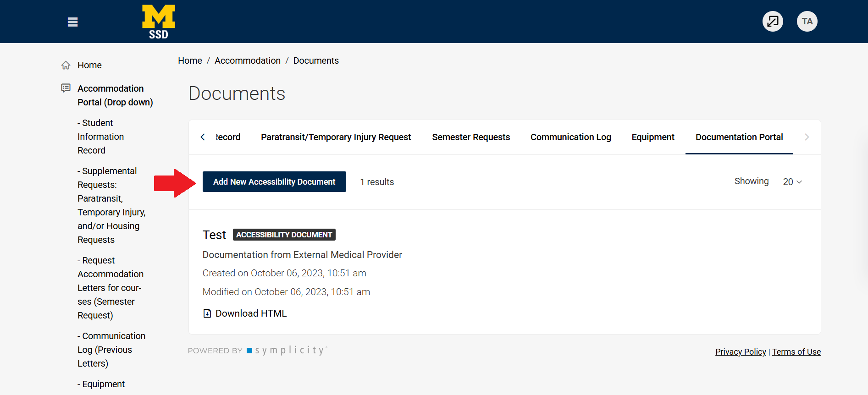Open the Communication Log tab
This screenshot has width=868, height=395.
click(x=571, y=137)
